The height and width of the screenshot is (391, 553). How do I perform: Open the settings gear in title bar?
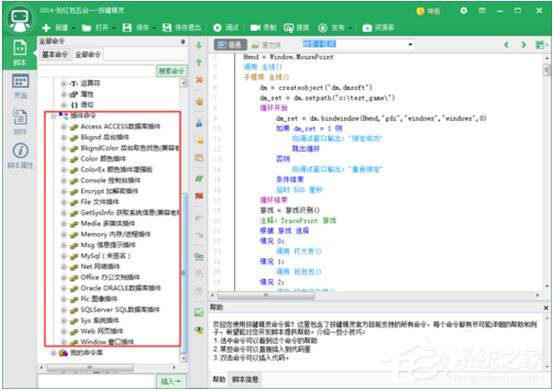[464, 11]
